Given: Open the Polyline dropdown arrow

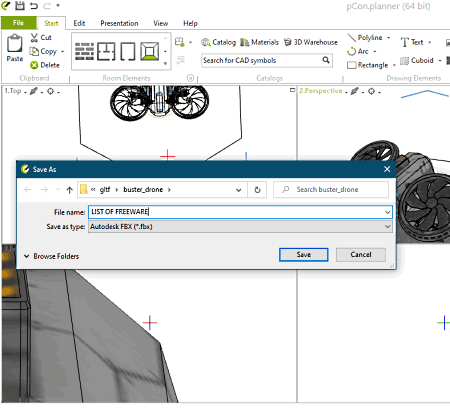Looking at the screenshot, I should pyautogui.click(x=388, y=38).
